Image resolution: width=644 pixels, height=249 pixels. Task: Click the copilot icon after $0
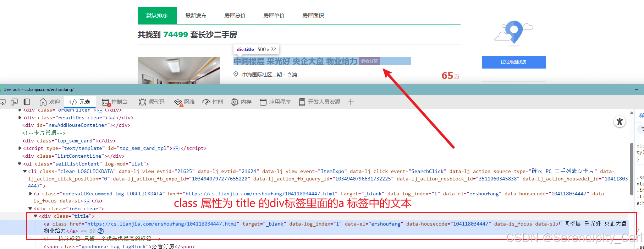point(101,231)
